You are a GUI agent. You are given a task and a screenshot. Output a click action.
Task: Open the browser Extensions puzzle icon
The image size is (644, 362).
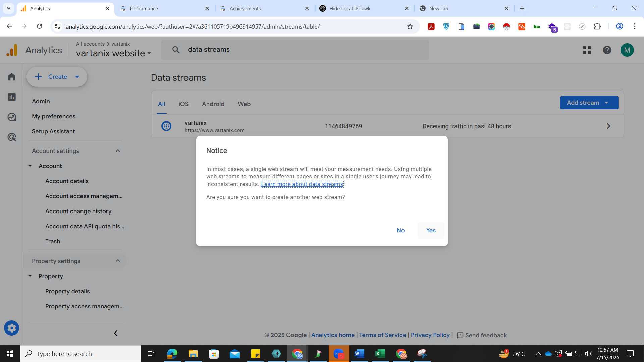point(597,26)
